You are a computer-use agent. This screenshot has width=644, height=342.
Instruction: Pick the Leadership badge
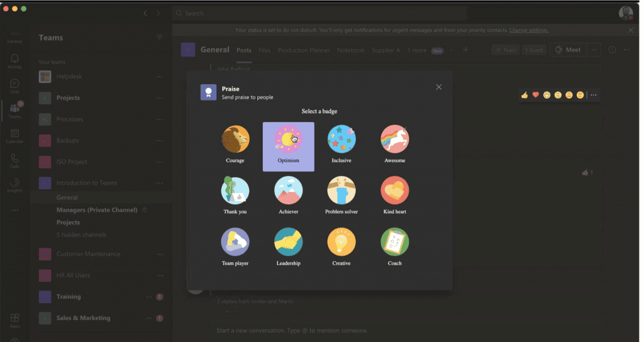pyautogui.click(x=288, y=243)
